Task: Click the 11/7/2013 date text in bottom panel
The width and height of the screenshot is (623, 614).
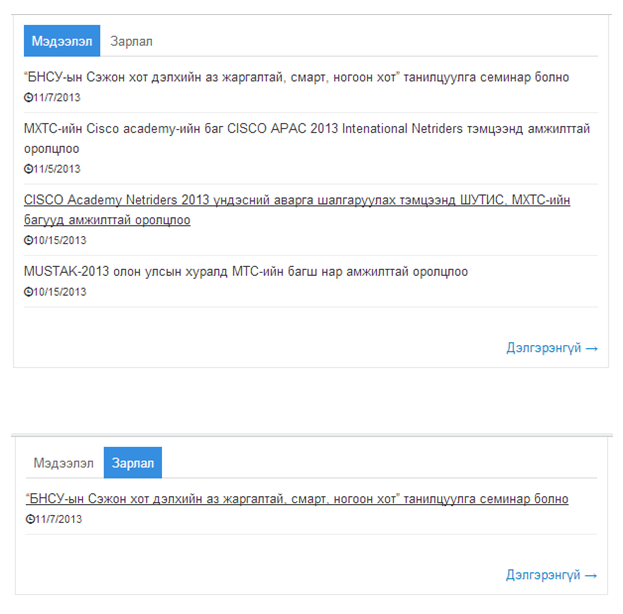Action: click(x=58, y=519)
